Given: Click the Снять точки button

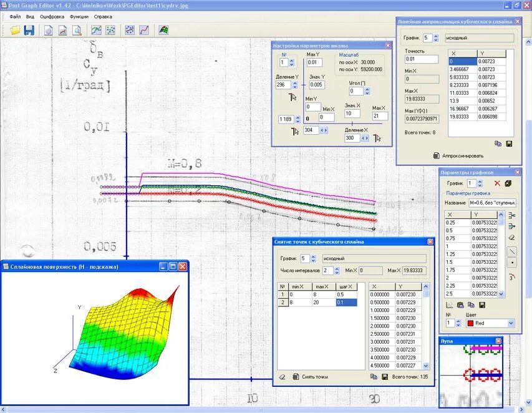Looking at the screenshot, I should coord(310,377).
